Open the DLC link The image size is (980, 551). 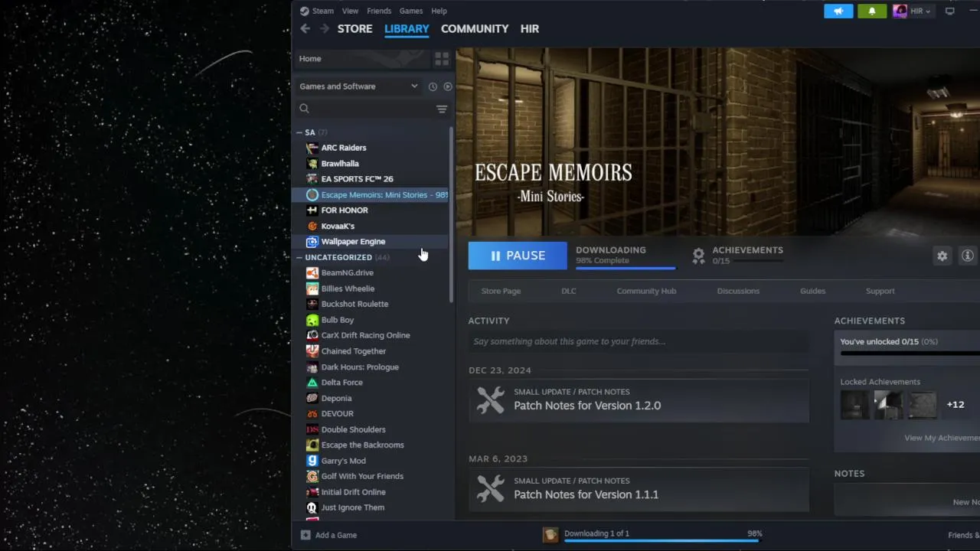pos(569,291)
